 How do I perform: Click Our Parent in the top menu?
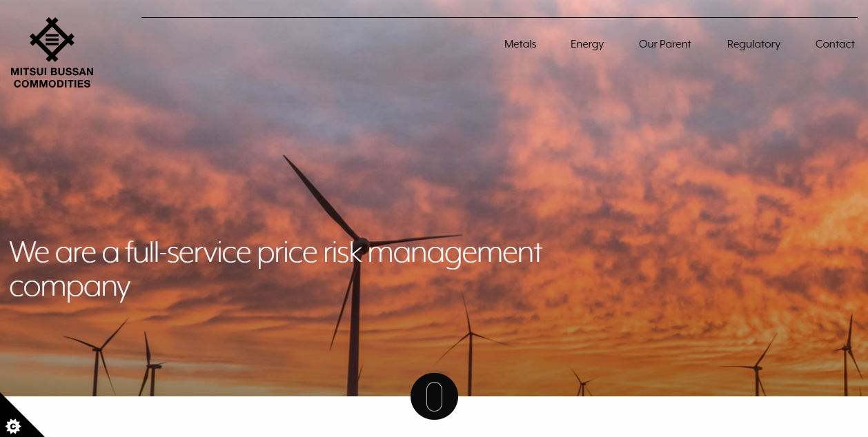click(x=664, y=44)
